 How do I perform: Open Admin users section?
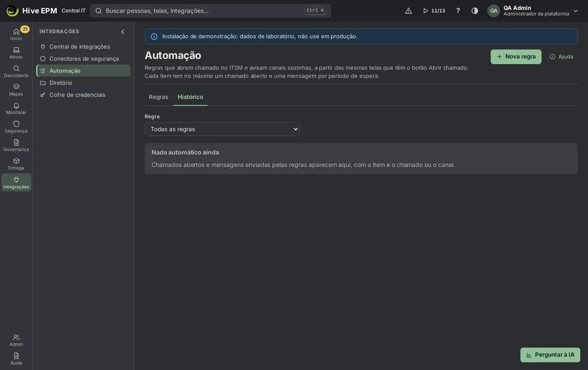click(x=16, y=340)
